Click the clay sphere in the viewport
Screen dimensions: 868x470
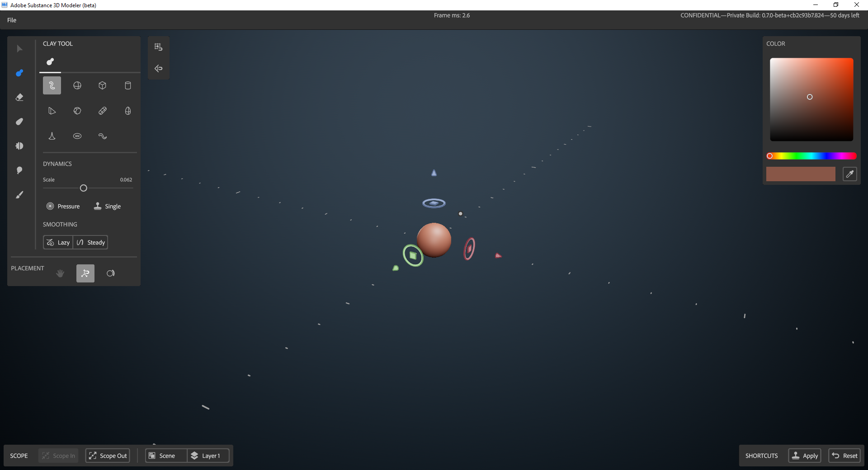(x=434, y=240)
